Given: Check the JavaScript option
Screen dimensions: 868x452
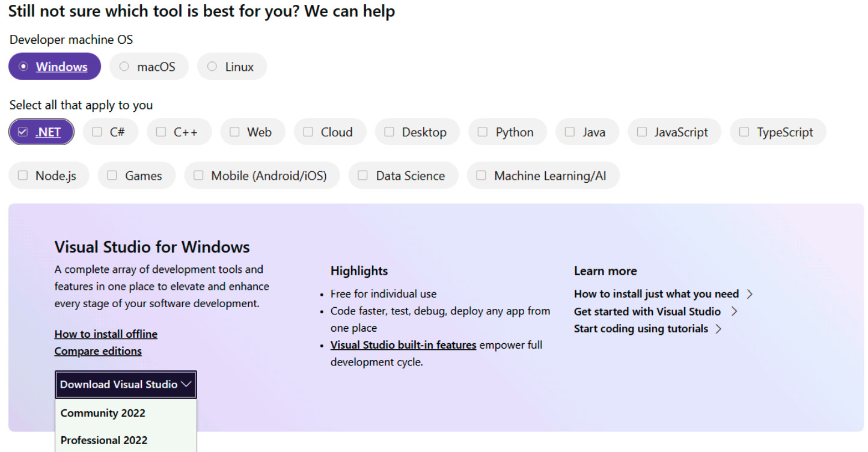Looking at the screenshot, I should pyautogui.click(x=674, y=132).
